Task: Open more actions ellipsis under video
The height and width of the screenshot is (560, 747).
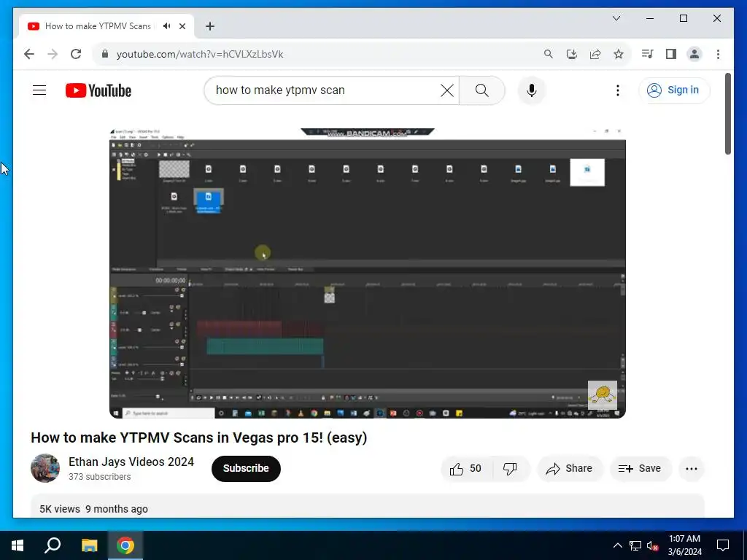Action: click(692, 469)
